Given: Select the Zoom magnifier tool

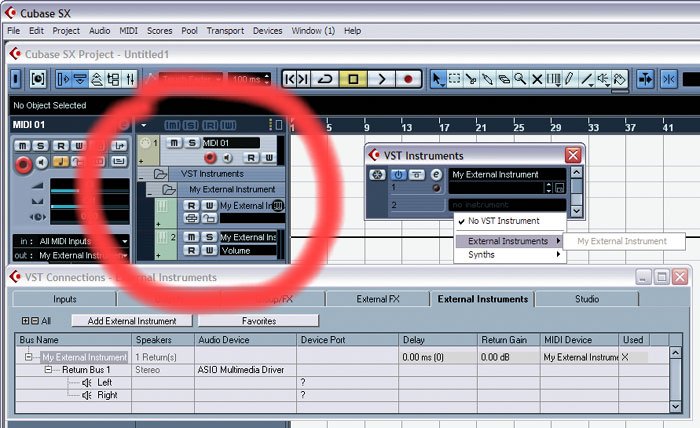Looking at the screenshot, I should (x=521, y=79).
